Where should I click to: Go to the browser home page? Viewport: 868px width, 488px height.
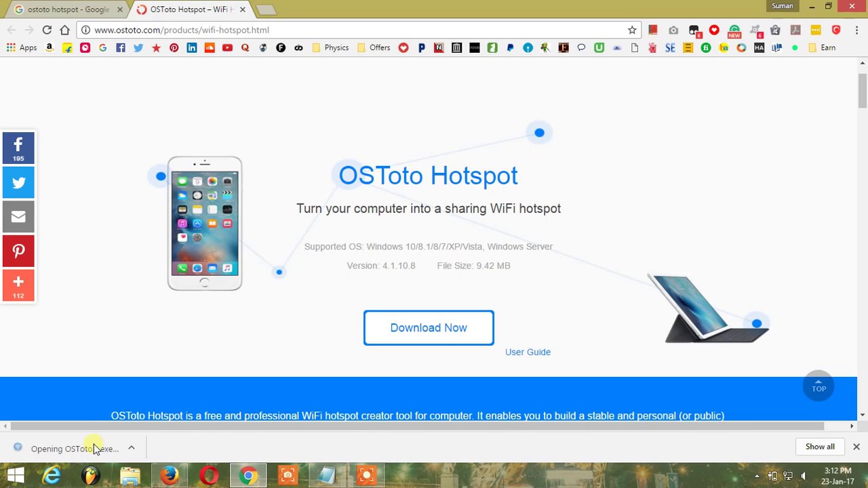(64, 30)
